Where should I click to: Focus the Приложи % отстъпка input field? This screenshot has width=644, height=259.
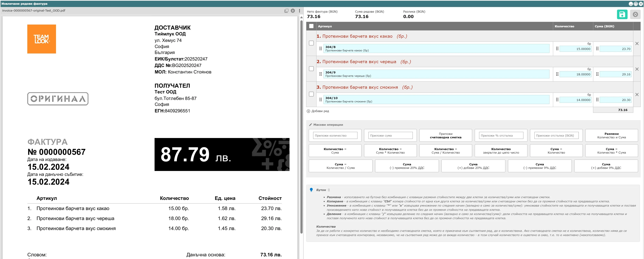[x=501, y=136]
